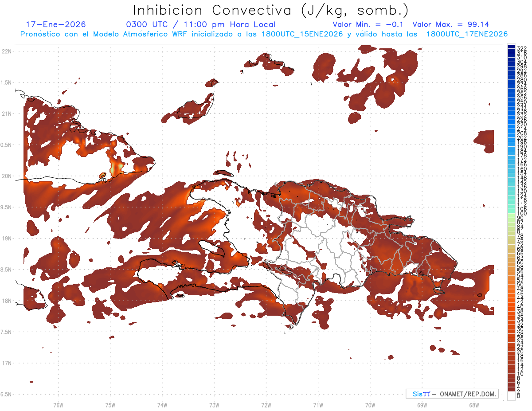Click the "1800UTC_17ENE2026" valid-until time
Image resolution: width=532 pixels, height=411 pixels.
point(467,34)
